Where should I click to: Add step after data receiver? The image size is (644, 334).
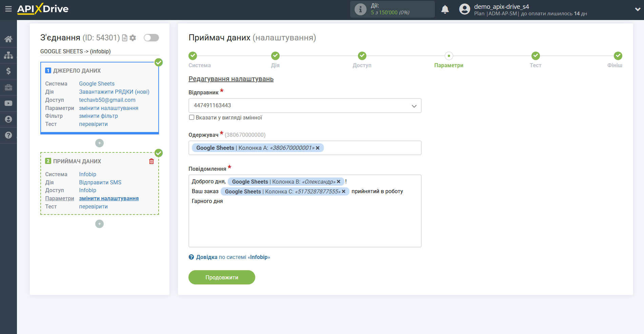tap(99, 224)
